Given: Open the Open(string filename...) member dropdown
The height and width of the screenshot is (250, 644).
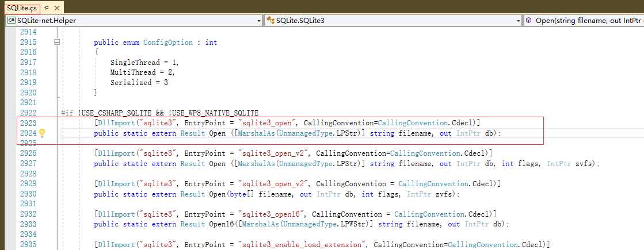Looking at the screenshot, I should pyautogui.click(x=584, y=20).
